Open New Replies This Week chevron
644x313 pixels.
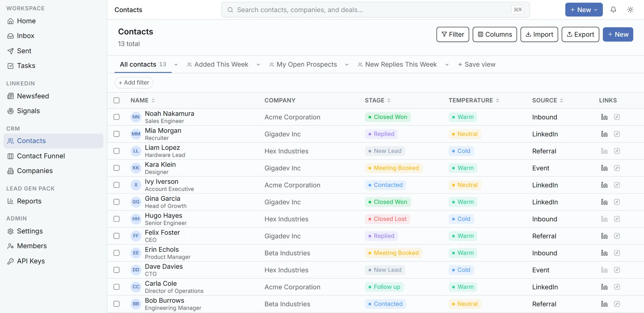(447, 65)
